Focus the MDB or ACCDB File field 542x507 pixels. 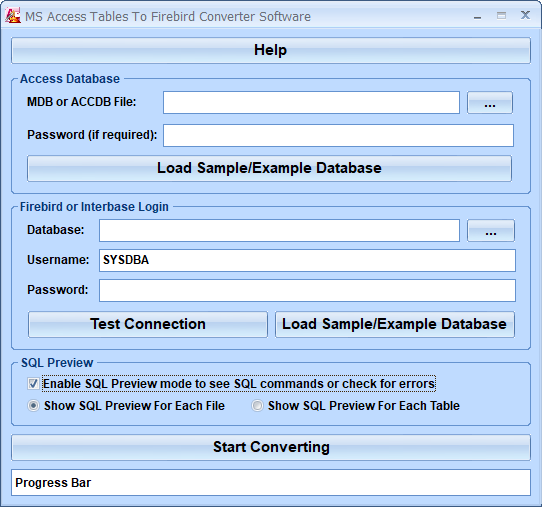pyautogui.click(x=311, y=102)
